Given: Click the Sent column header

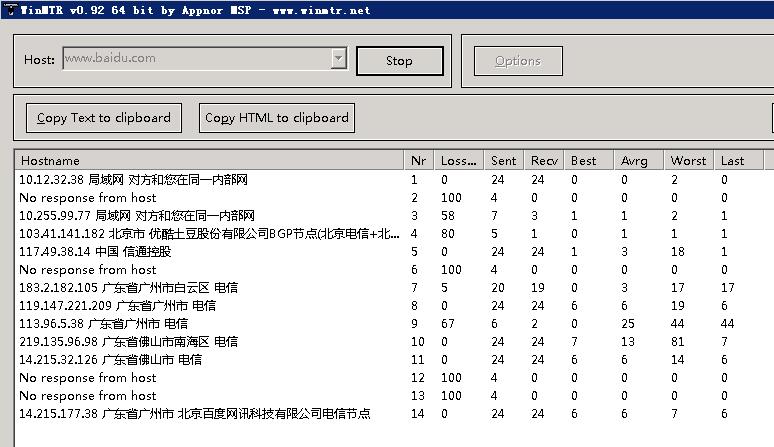Looking at the screenshot, I should (505, 161).
